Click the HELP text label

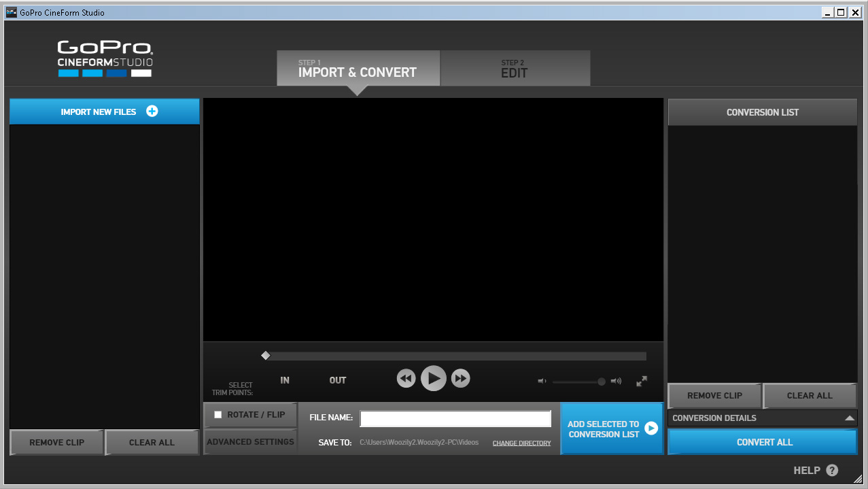pyautogui.click(x=807, y=471)
